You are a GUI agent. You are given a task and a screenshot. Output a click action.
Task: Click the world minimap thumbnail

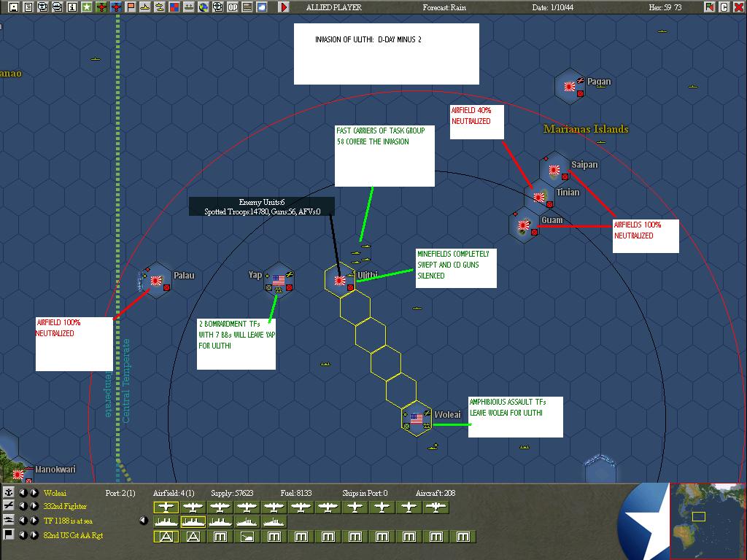708,521
